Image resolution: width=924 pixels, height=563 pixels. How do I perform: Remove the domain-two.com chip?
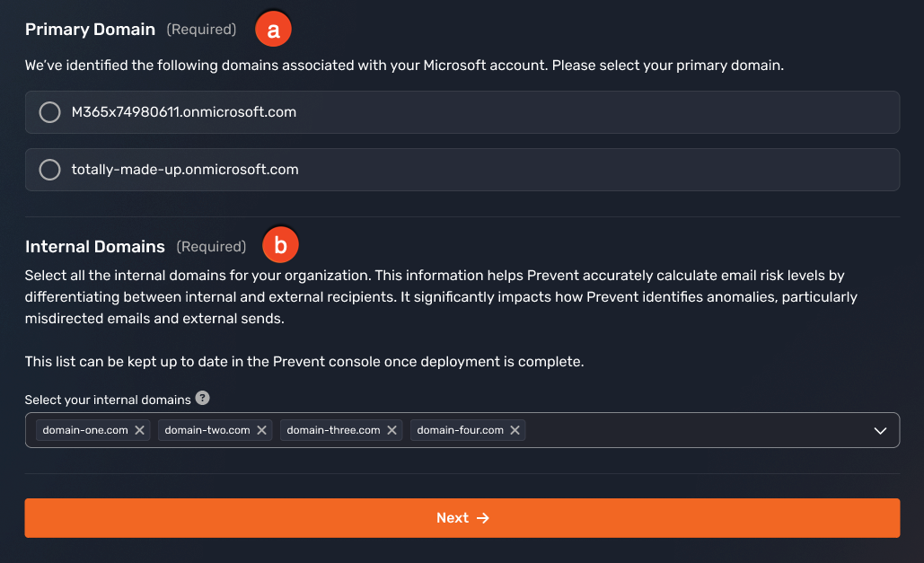pos(261,430)
